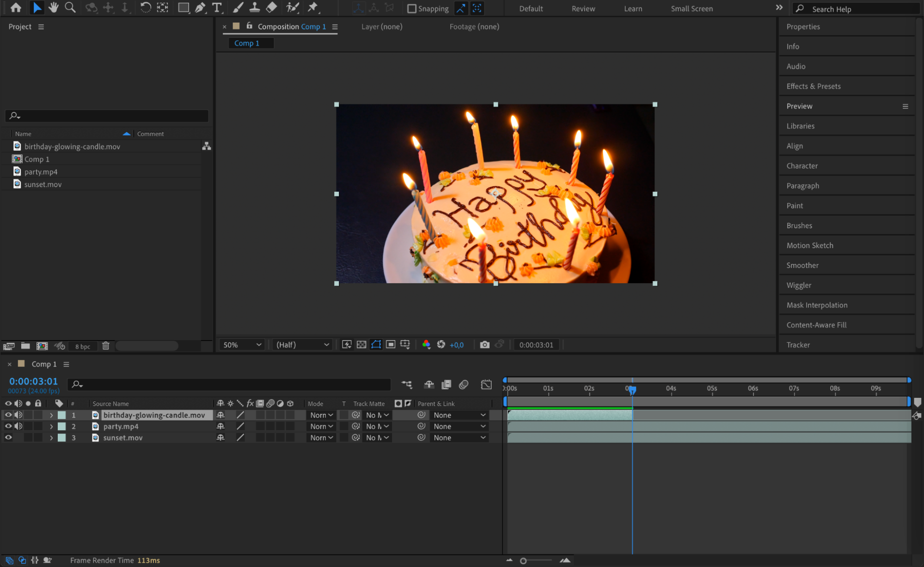Click the timeline zoom slider handle

[523, 561]
